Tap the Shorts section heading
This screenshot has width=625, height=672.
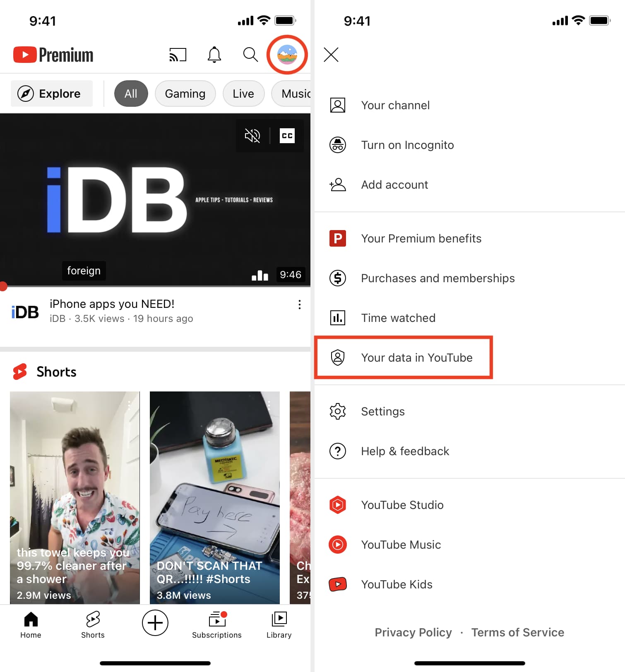(x=56, y=372)
